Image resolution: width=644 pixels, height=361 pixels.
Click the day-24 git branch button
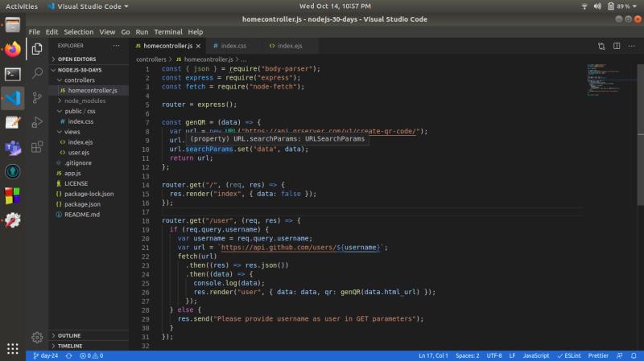pyautogui.click(x=46, y=355)
